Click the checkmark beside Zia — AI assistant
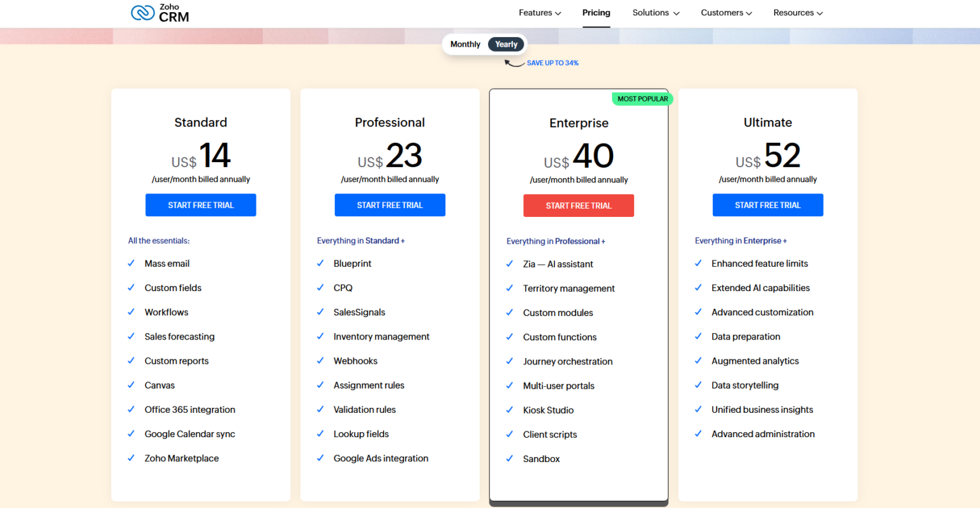The width and height of the screenshot is (980, 508). 509,264
